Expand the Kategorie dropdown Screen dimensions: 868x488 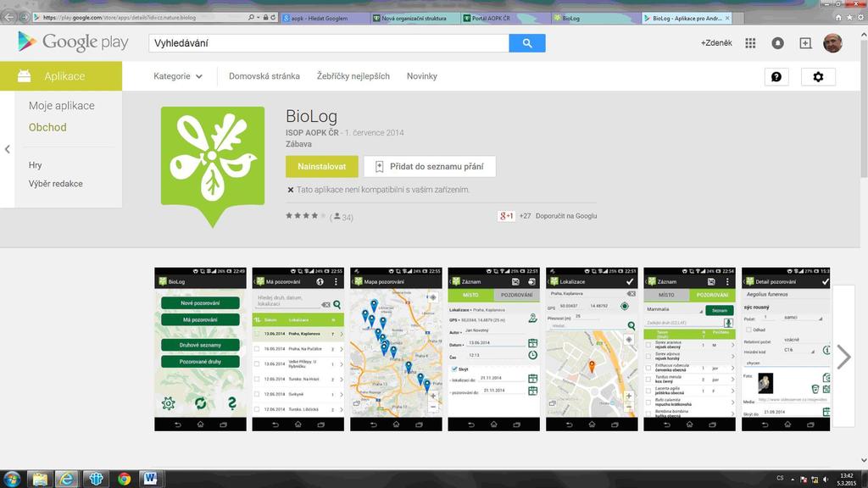[178, 76]
